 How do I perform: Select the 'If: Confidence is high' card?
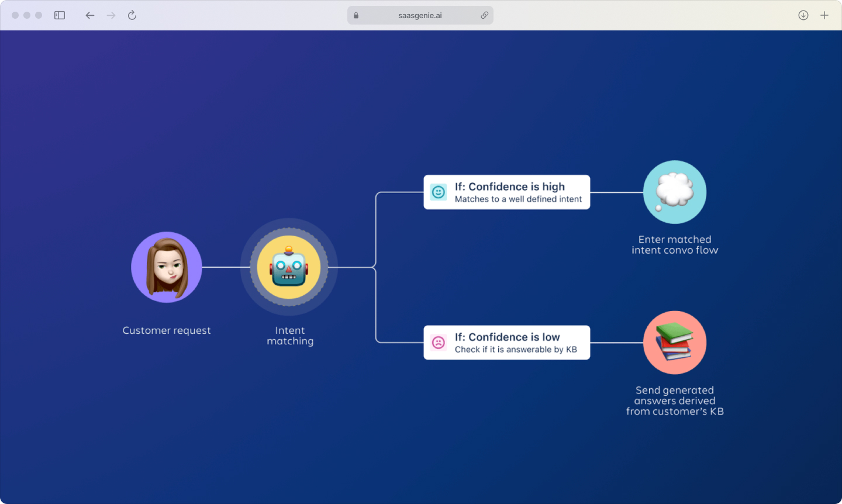pos(506,192)
